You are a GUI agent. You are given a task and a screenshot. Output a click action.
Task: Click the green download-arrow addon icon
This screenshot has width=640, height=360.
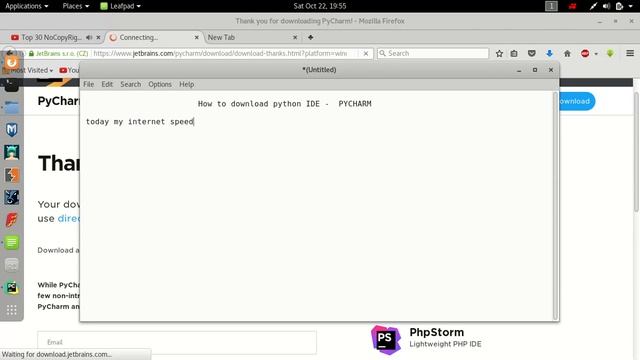pyautogui.click(x=610, y=53)
